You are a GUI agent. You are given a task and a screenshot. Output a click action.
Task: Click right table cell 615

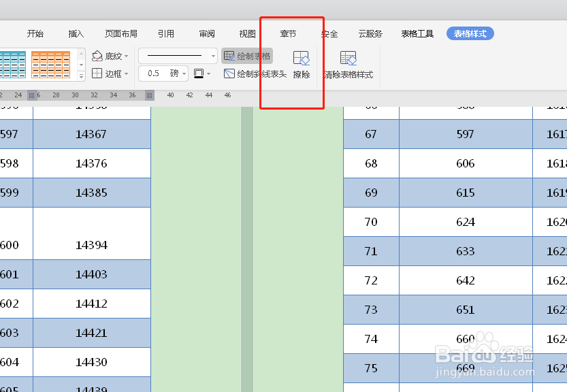[x=466, y=193]
